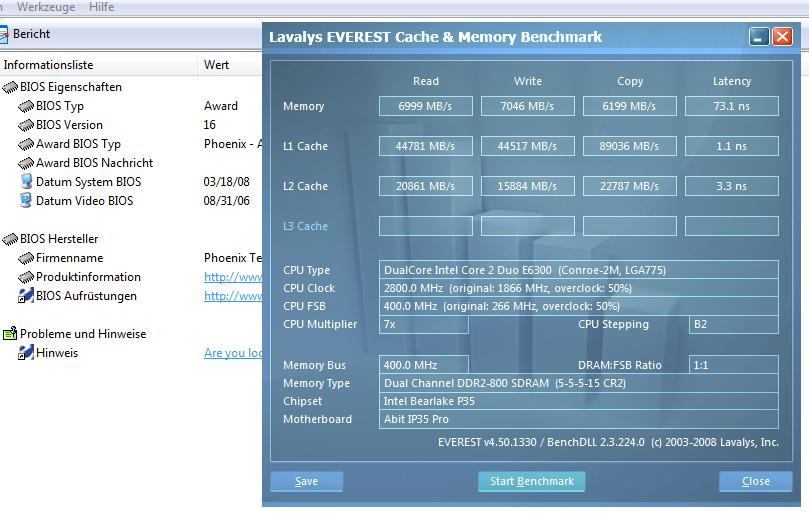Click the BIOS Eigenschaften chip icon
The height and width of the screenshot is (516, 809).
point(10,87)
